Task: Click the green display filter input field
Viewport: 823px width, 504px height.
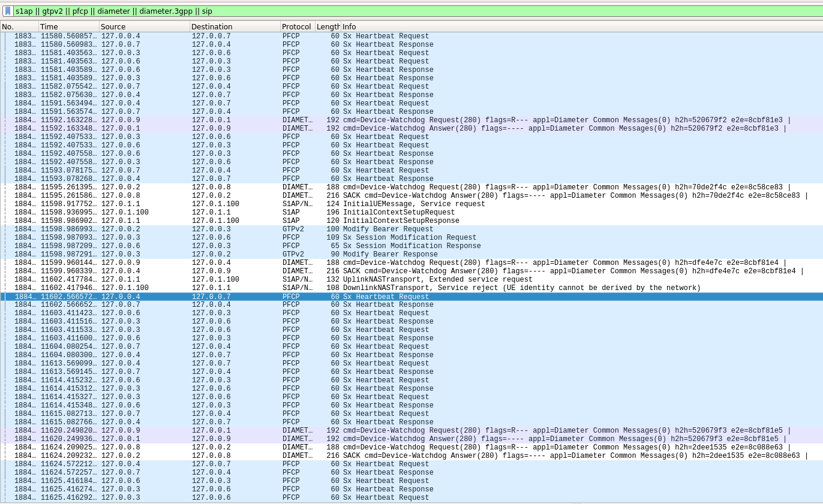Action: click(240, 11)
